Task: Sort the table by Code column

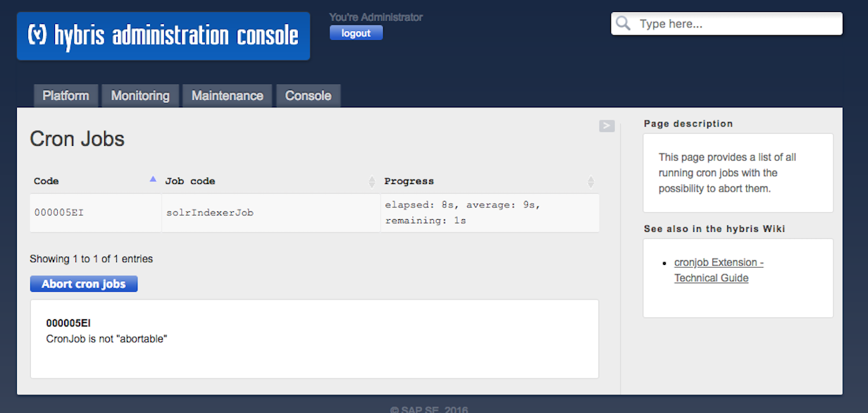Action: click(95, 181)
